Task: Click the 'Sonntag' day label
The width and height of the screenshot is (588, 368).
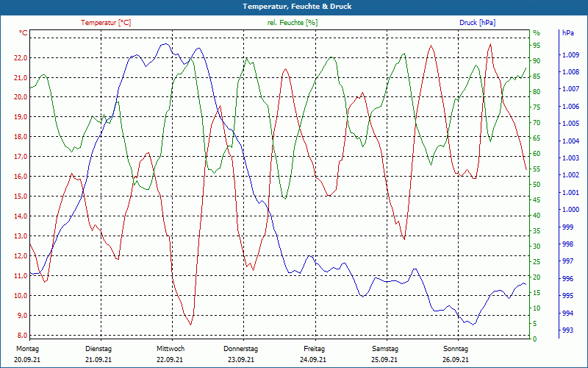Action: [x=456, y=348]
